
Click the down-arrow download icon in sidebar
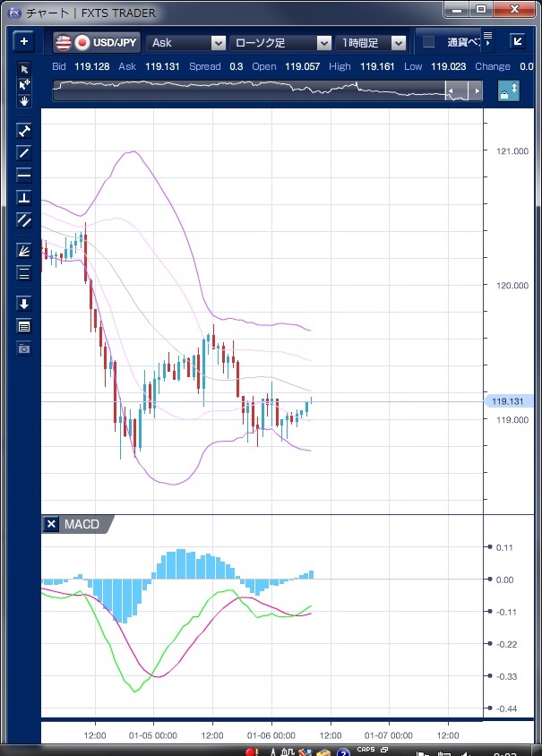[x=24, y=304]
